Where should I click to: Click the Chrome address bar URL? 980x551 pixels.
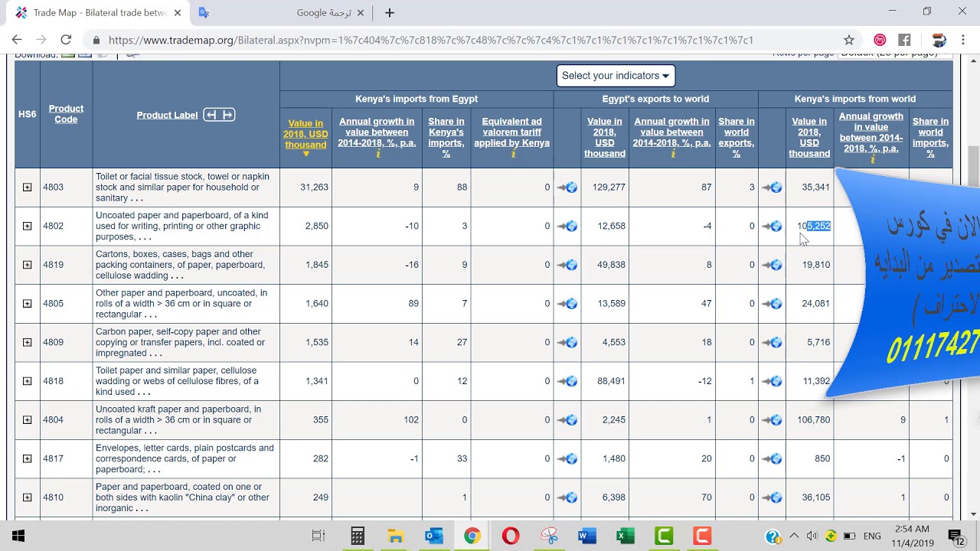point(430,40)
